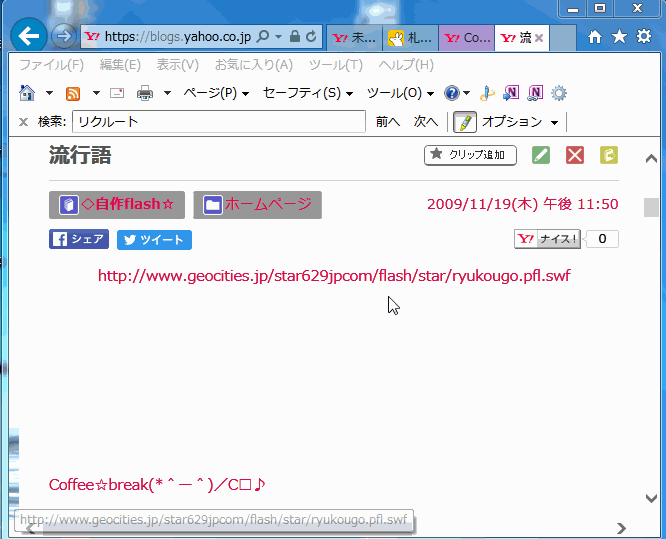Open Favorites star icon at top right

619,37
